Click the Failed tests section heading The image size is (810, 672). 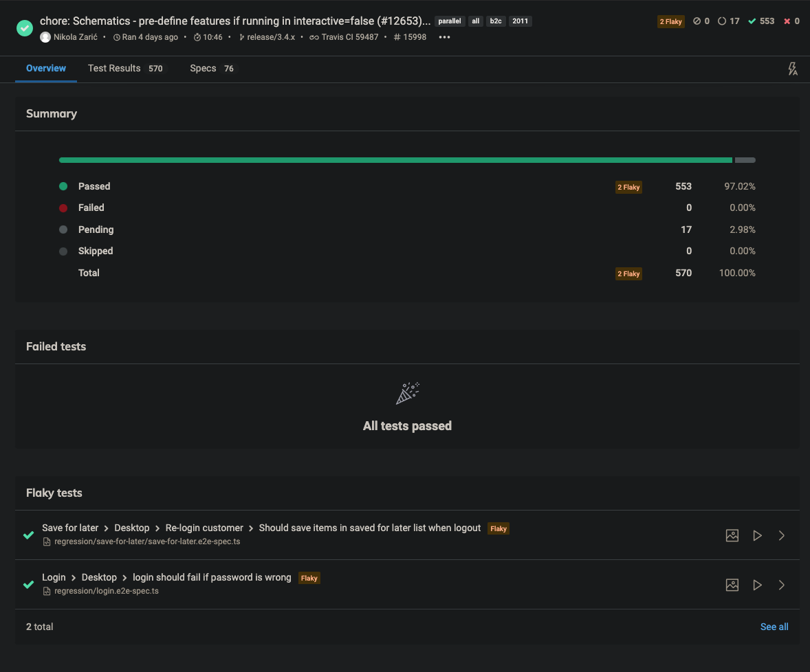[x=56, y=347]
